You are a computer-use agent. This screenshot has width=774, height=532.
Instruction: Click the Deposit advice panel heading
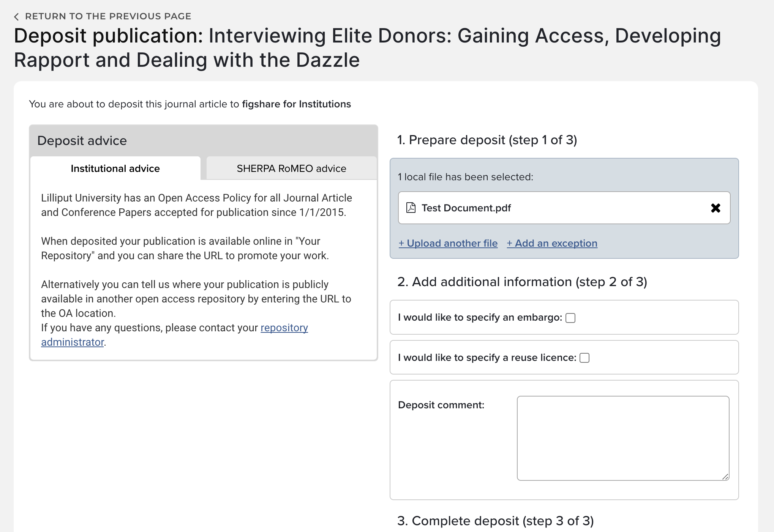(82, 141)
